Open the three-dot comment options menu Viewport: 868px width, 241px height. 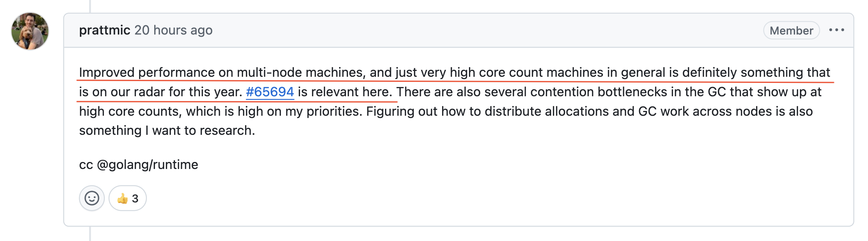coord(836,30)
